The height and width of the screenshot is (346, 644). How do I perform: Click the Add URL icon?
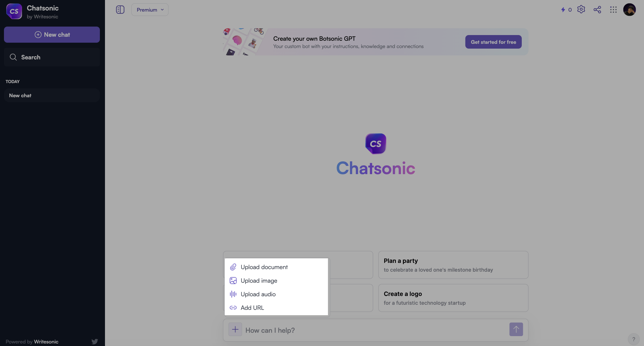[233, 307]
